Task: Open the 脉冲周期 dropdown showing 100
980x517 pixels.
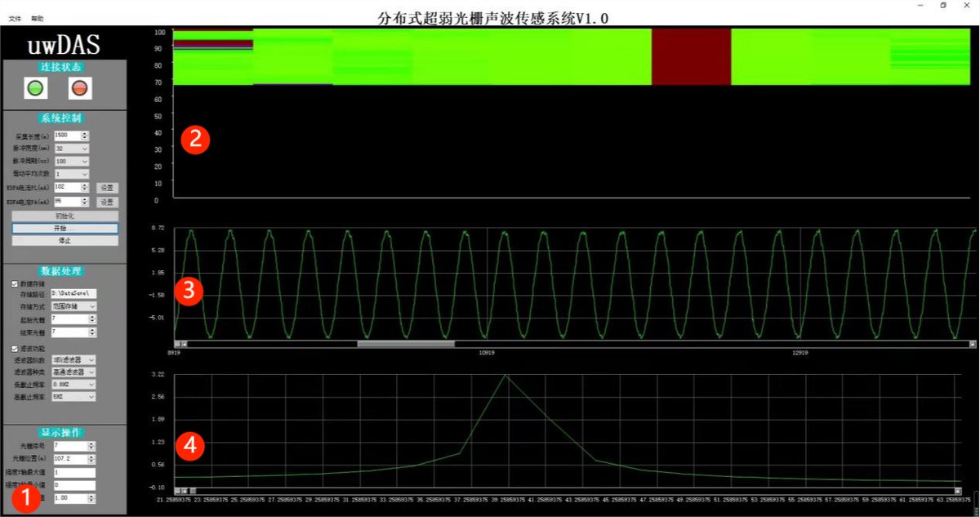Action: (71, 161)
